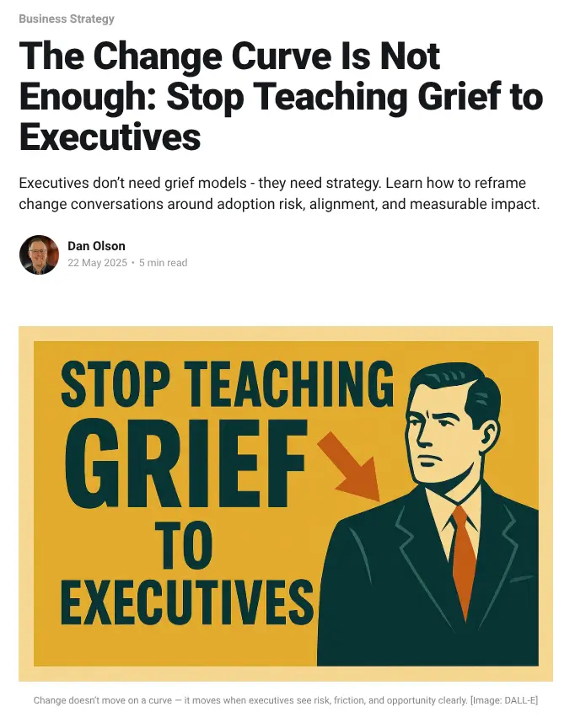Click Dan Olson's round profile photo

(x=39, y=254)
